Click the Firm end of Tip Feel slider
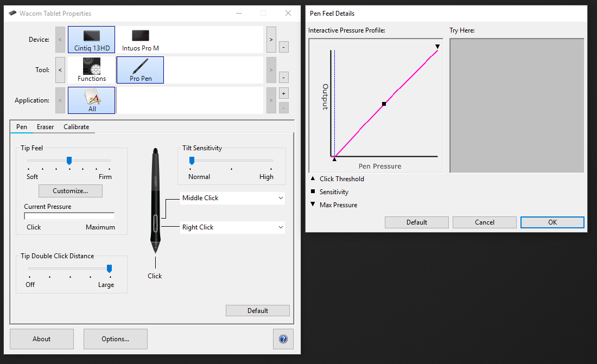The height and width of the screenshot is (364, 597). coord(105,177)
